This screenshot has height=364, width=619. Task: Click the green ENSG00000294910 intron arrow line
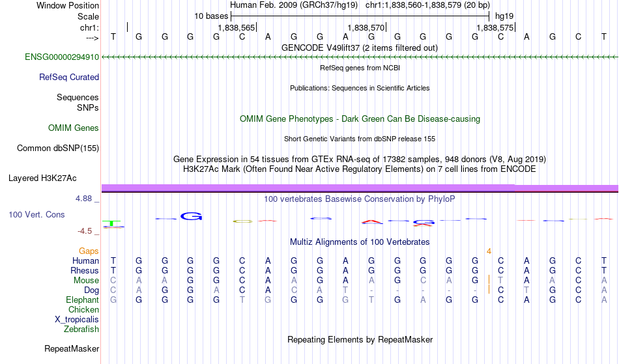(360, 57)
